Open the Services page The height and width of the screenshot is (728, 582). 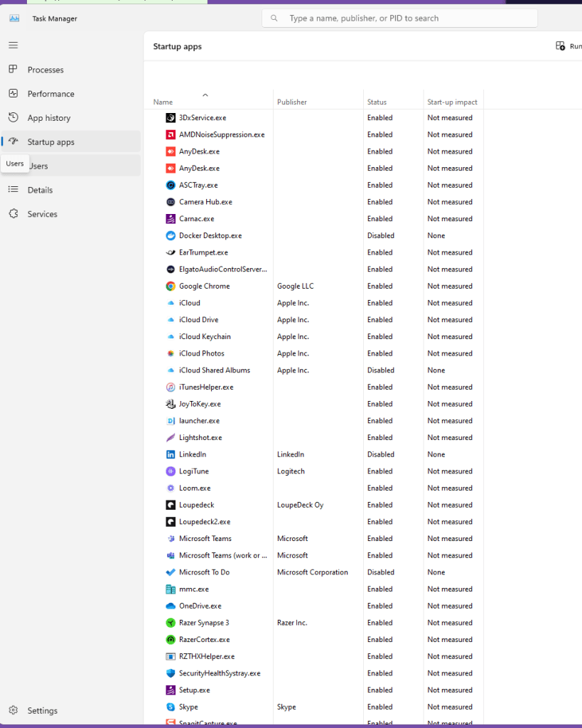click(71, 214)
